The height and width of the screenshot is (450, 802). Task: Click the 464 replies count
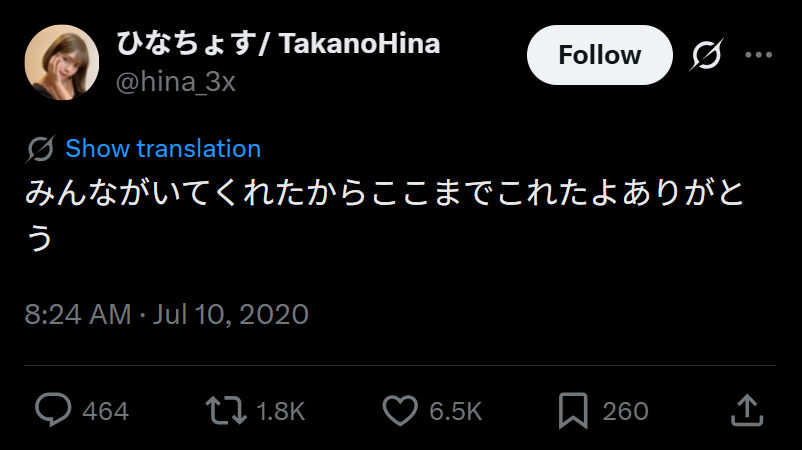point(105,411)
